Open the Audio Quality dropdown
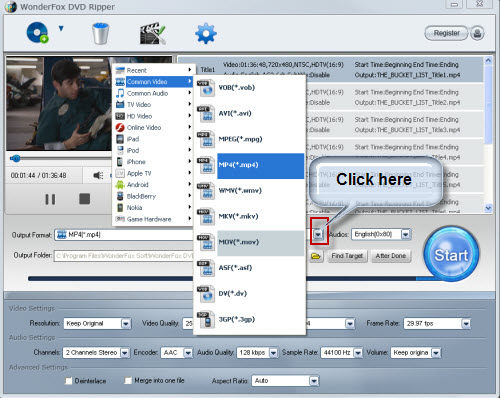 coord(273,353)
